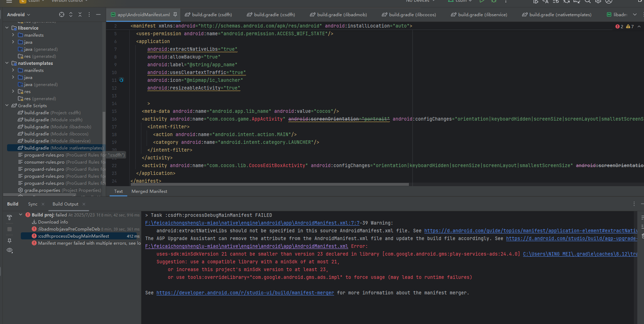Click the Select Opened File target icon
The width and height of the screenshot is (644, 324).
(62, 14)
